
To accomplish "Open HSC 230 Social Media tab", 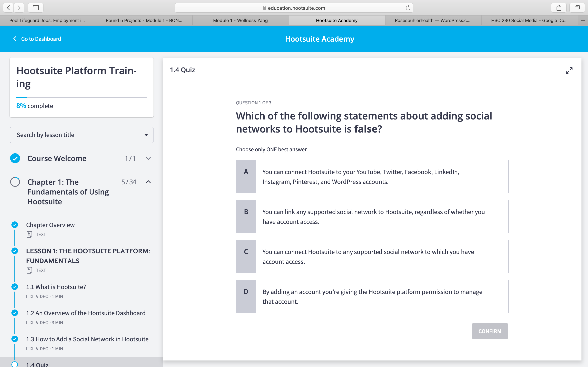I will [x=529, y=21].
